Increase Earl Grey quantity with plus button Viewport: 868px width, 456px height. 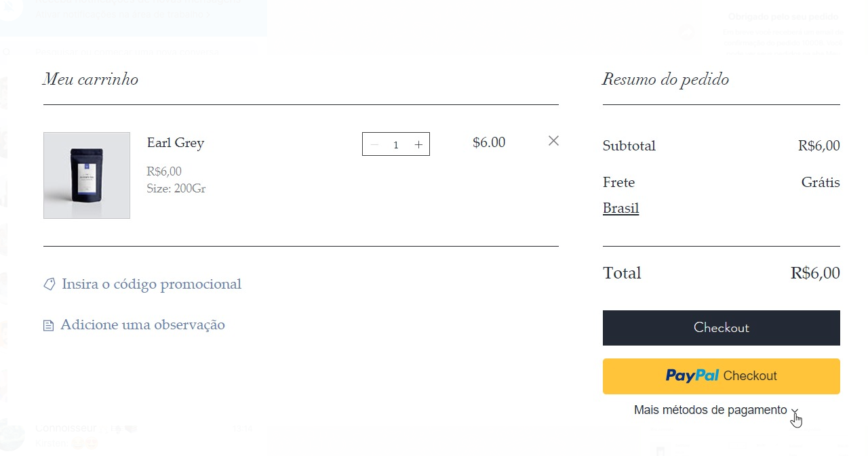pos(418,144)
